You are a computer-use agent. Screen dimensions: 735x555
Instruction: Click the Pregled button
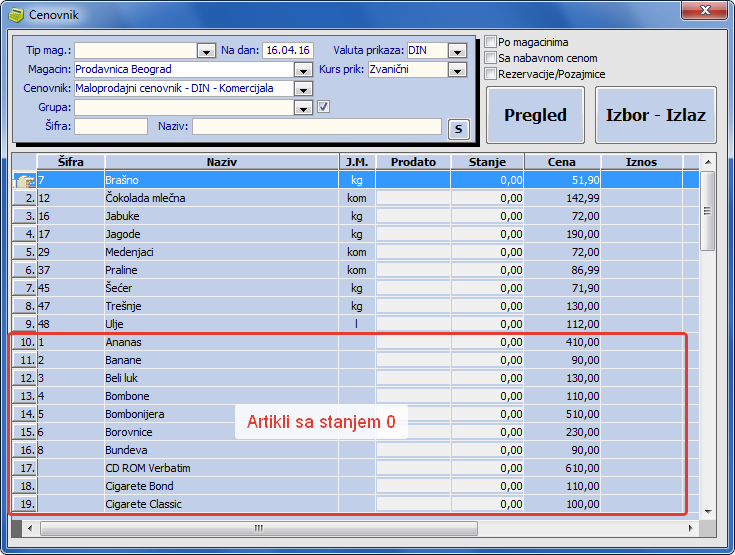(x=535, y=115)
